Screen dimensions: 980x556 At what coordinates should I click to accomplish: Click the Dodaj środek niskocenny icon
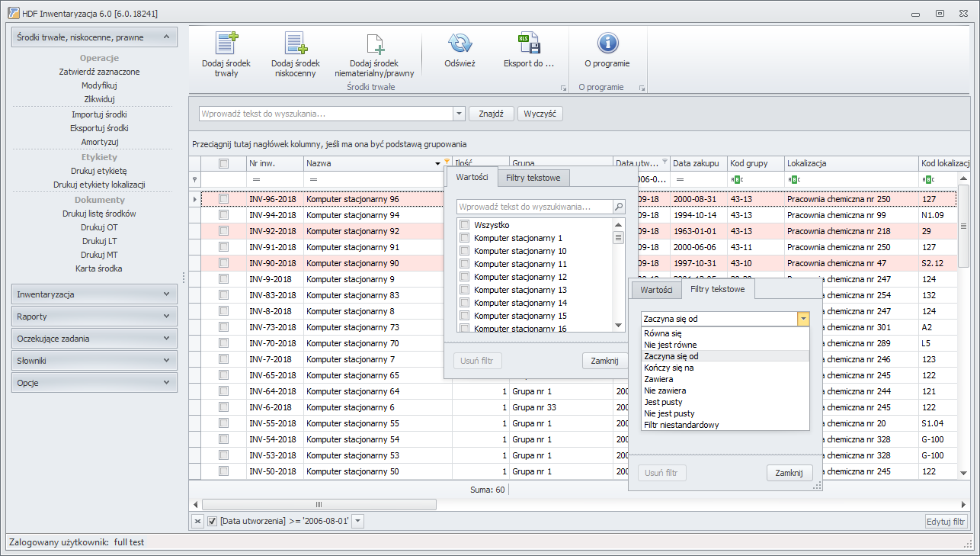click(x=295, y=43)
